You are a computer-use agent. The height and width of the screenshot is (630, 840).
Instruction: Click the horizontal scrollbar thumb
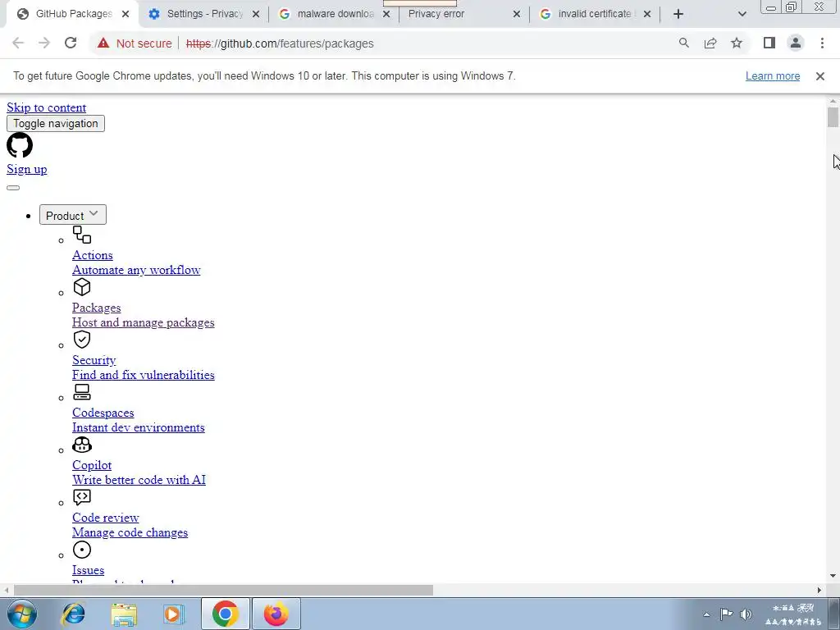pos(223,591)
